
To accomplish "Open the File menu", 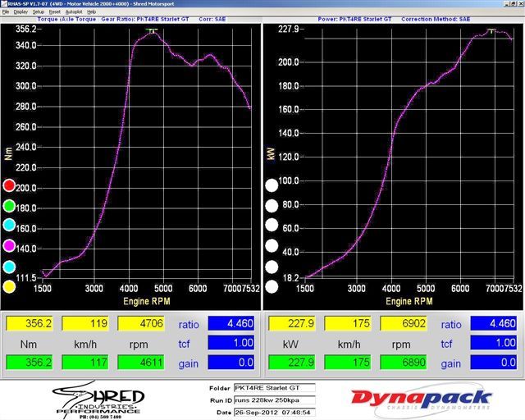I will (6, 12).
